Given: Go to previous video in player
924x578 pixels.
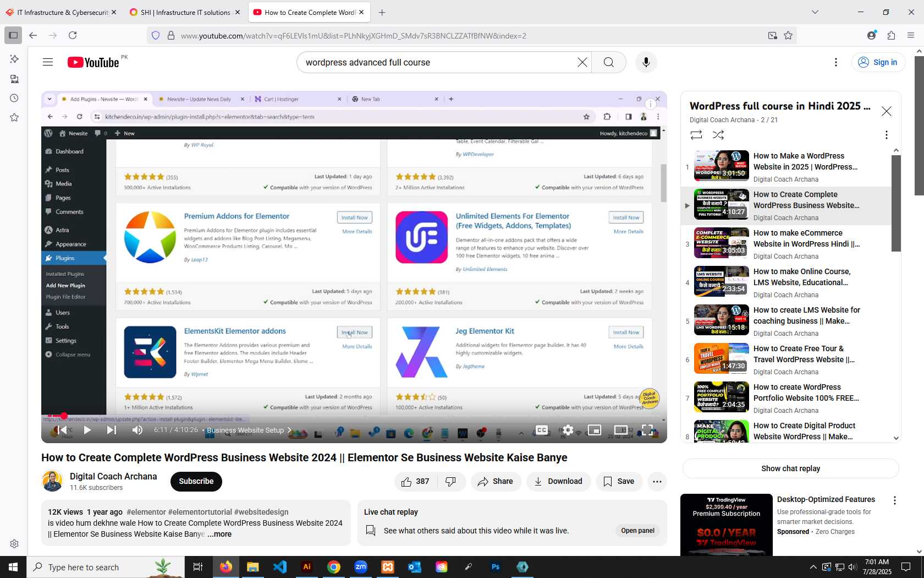Looking at the screenshot, I should point(62,430).
